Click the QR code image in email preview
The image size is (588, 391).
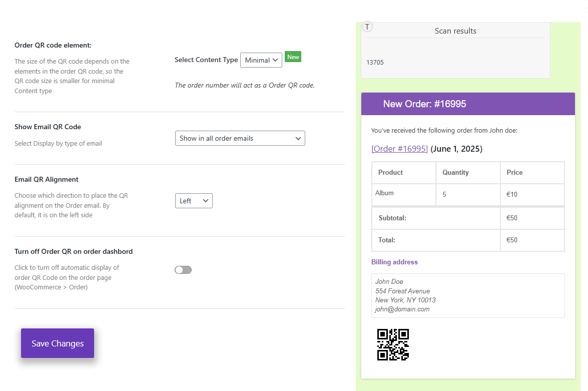(x=393, y=344)
